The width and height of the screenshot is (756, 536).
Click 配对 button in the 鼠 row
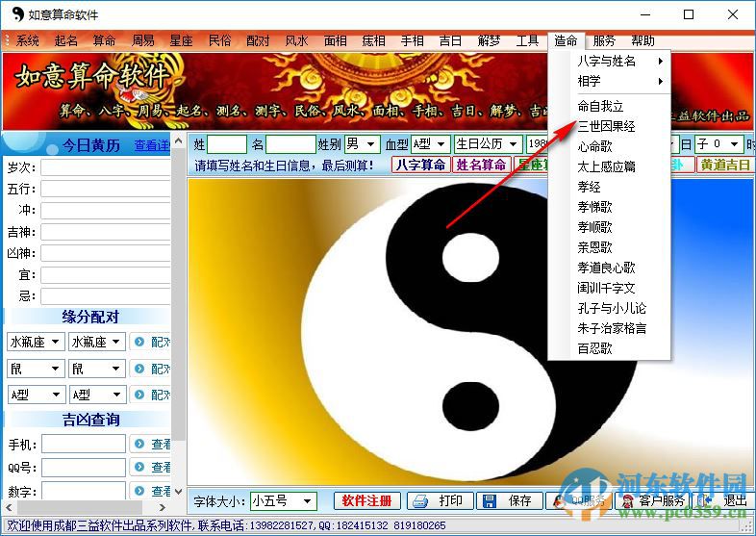click(150, 370)
